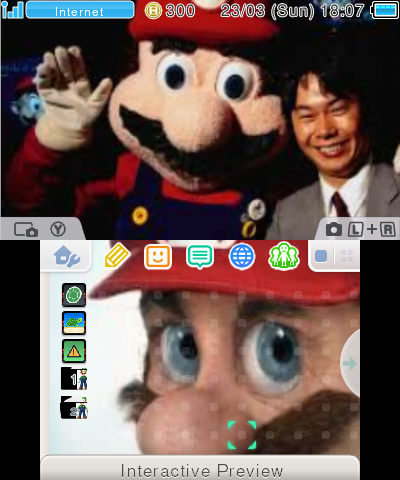The width and height of the screenshot is (400, 480).
Task: Open Notifications speech bubble icon
Action: (x=200, y=257)
